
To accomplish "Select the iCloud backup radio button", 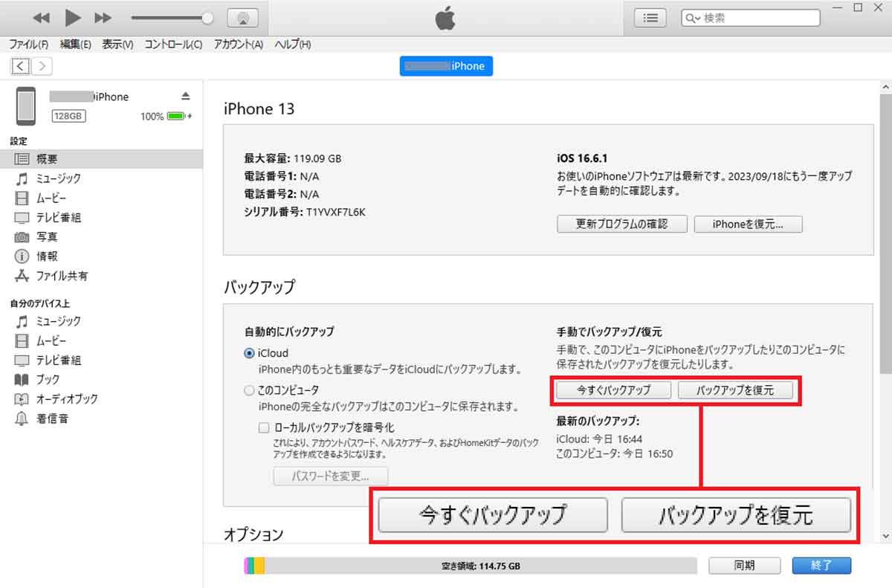I will click(x=249, y=353).
